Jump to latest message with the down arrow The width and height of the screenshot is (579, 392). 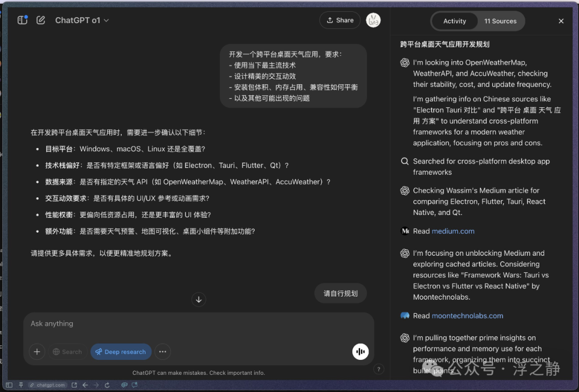(199, 300)
